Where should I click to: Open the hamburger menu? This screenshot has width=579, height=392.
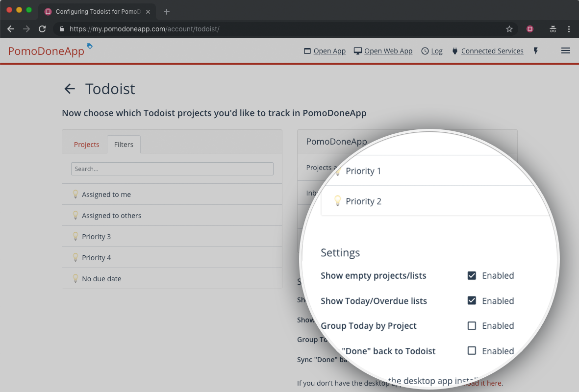coord(565,50)
